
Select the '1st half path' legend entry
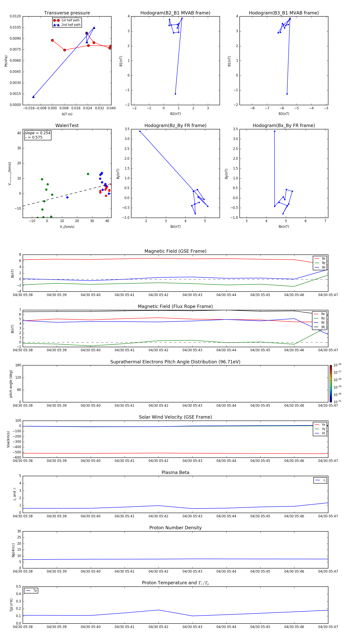point(67,20)
